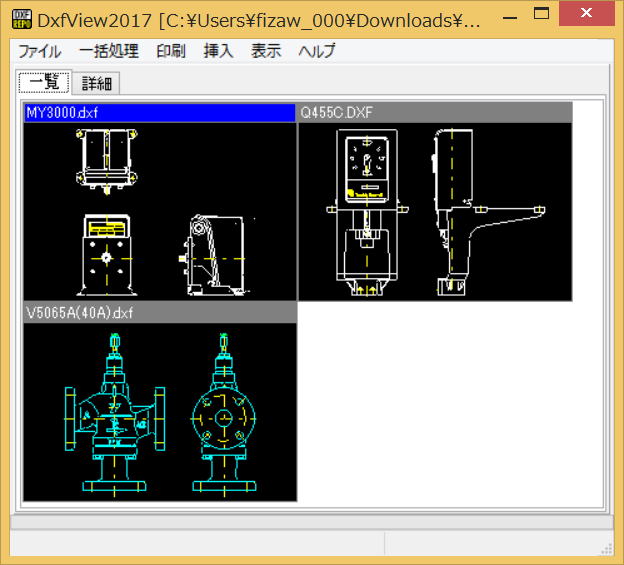
Task: Select the MY3000.dxf drawing thumbnail
Action: tap(160, 211)
